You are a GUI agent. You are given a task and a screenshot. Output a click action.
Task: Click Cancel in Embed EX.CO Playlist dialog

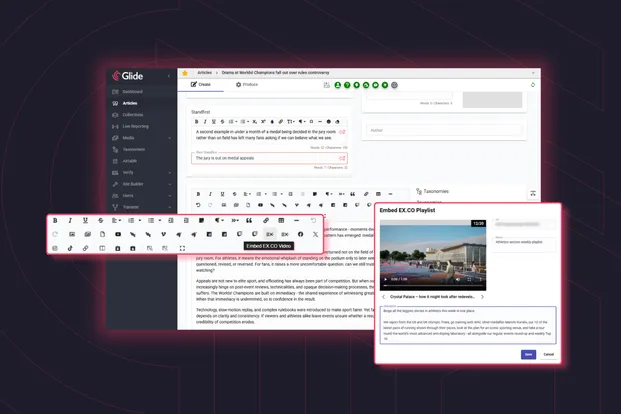click(x=549, y=354)
